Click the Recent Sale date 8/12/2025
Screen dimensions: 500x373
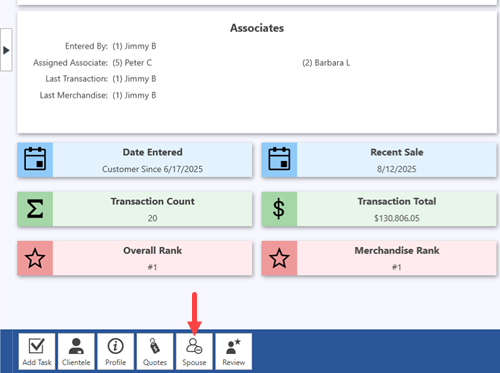click(397, 169)
